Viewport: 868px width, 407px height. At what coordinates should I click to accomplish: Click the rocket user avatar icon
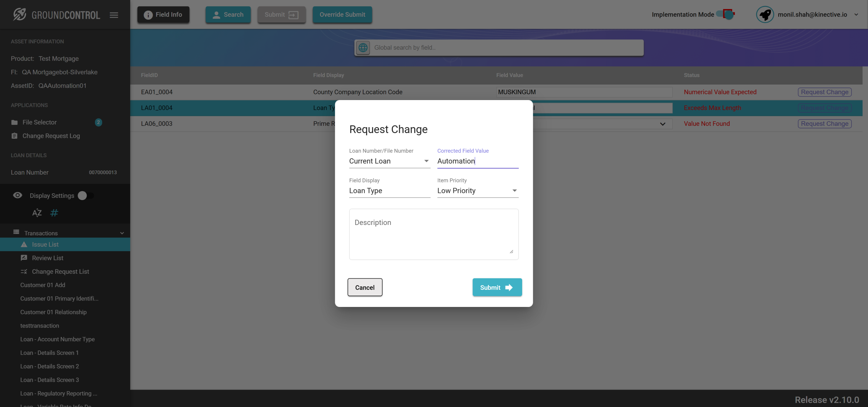tap(765, 15)
